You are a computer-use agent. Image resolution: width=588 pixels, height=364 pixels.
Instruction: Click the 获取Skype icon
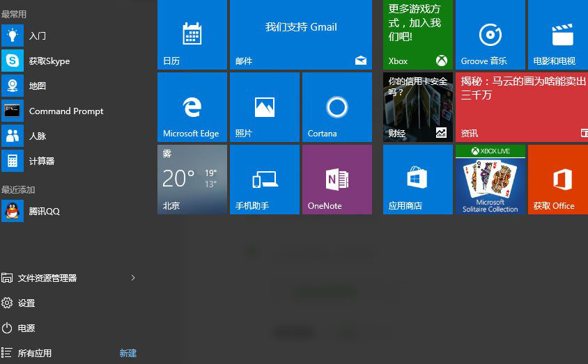13,61
